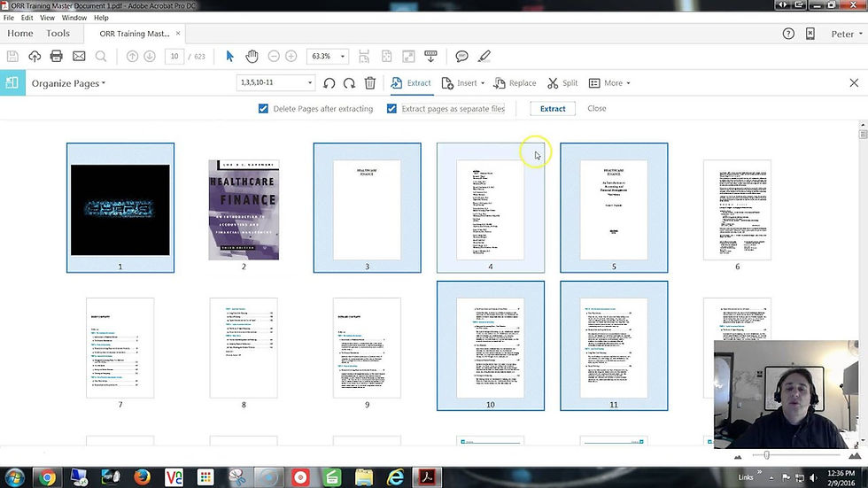The height and width of the screenshot is (488, 868).
Task: Adjust the thumbnail size slider handle
Action: [766, 455]
